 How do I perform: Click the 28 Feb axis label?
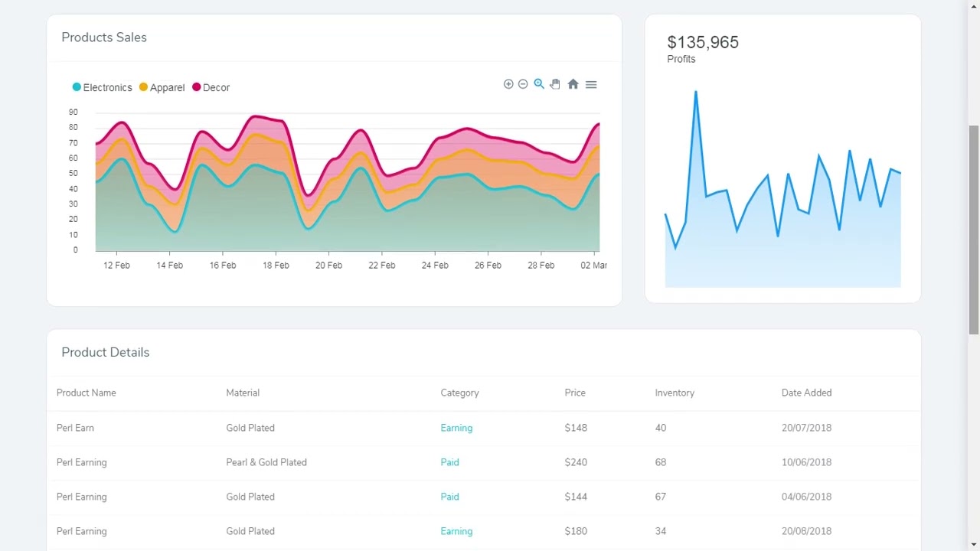[x=541, y=266]
